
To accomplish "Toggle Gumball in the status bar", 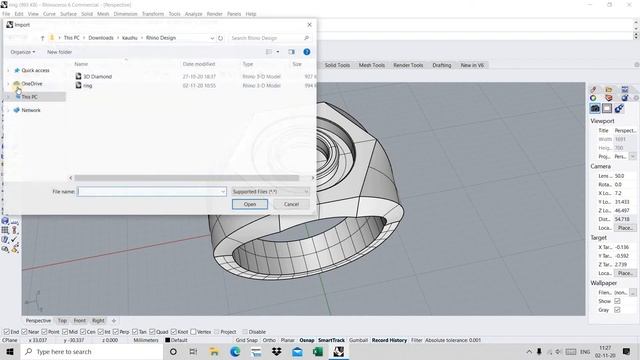I will [x=358, y=340].
